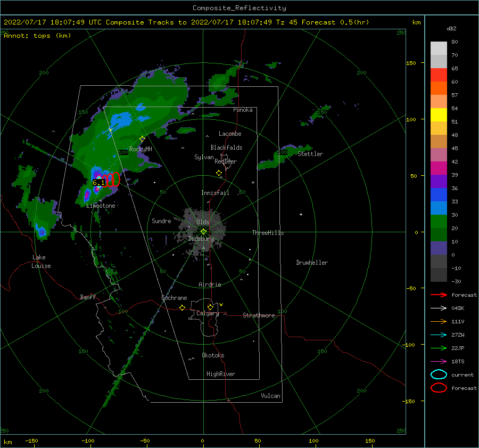Click the Innisfail city label
The height and width of the screenshot is (448, 479).
click(215, 193)
